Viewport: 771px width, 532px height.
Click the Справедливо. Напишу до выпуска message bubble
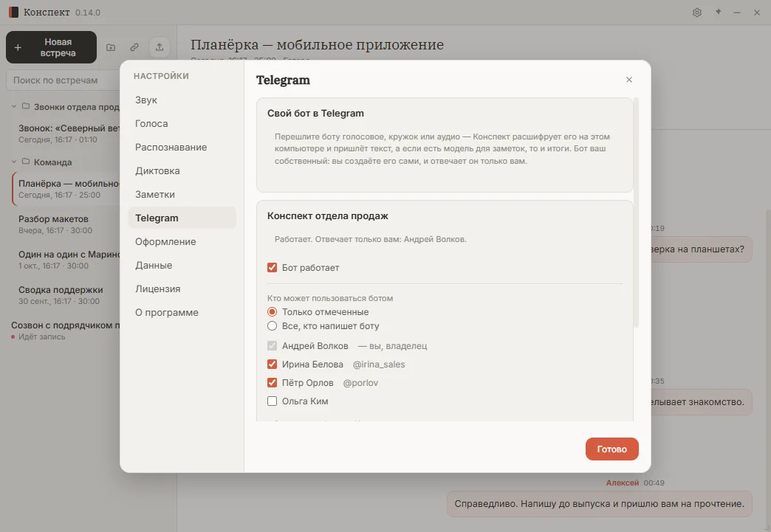599,503
